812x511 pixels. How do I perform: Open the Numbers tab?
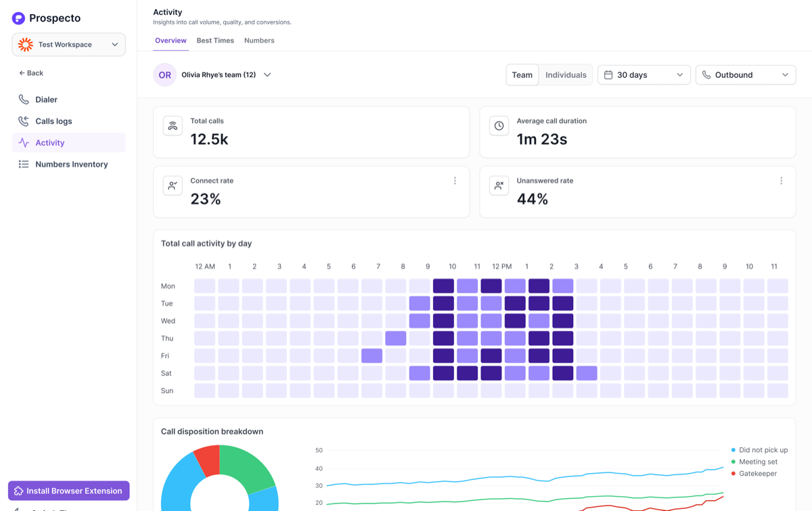[x=259, y=41]
